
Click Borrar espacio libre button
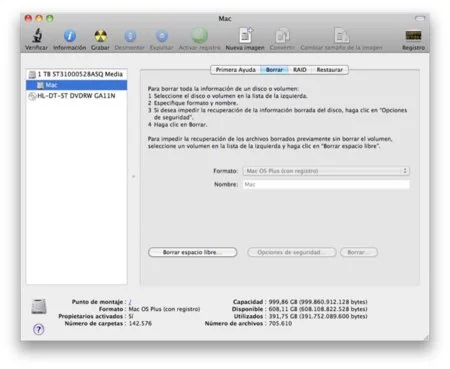(193, 252)
